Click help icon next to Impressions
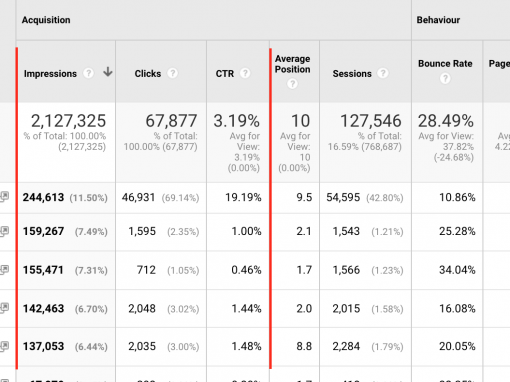The image size is (510, 382). click(88, 73)
